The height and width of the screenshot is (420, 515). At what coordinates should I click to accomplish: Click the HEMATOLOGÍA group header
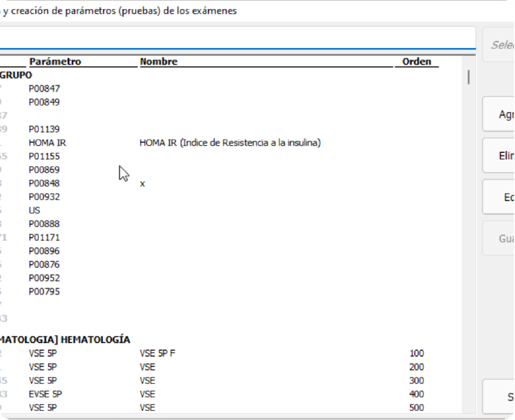click(65, 340)
